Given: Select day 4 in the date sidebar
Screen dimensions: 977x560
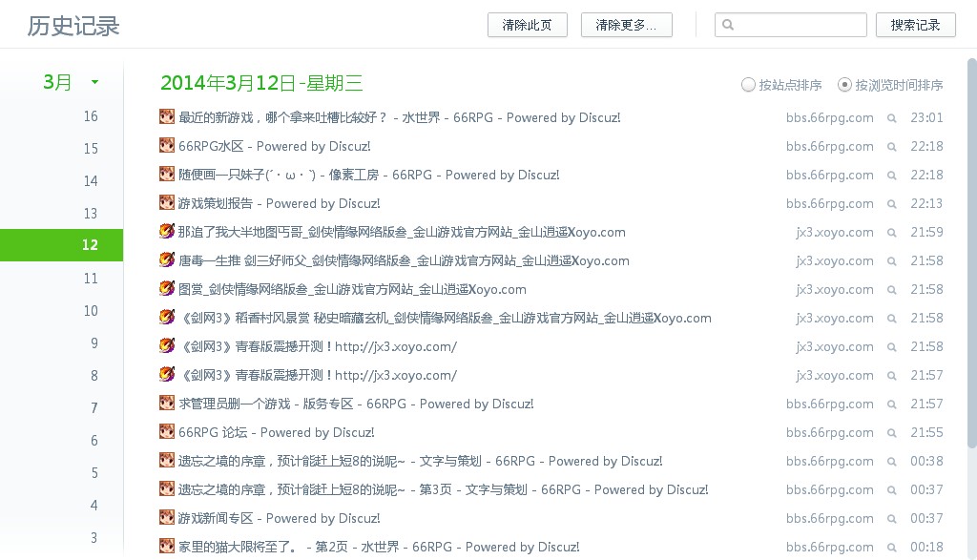Looking at the screenshot, I should (94, 506).
